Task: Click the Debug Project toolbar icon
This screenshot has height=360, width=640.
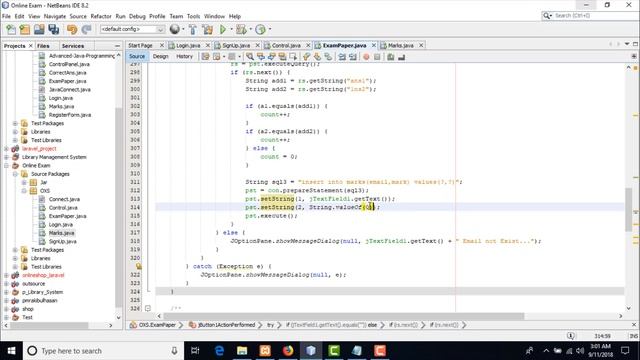Action: pos(241,29)
